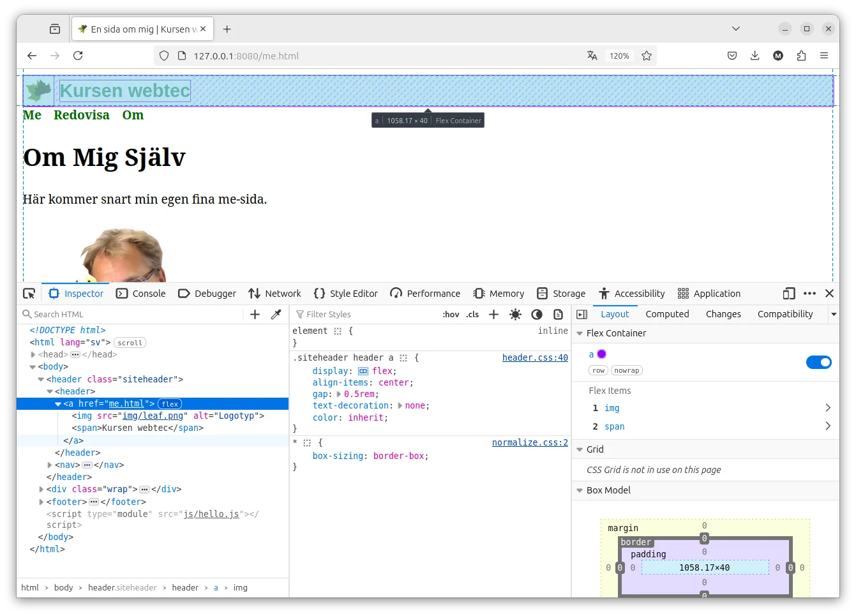The image size is (856, 616).
Task: Toggle light color scheme simulation icon
Action: [516, 314]
